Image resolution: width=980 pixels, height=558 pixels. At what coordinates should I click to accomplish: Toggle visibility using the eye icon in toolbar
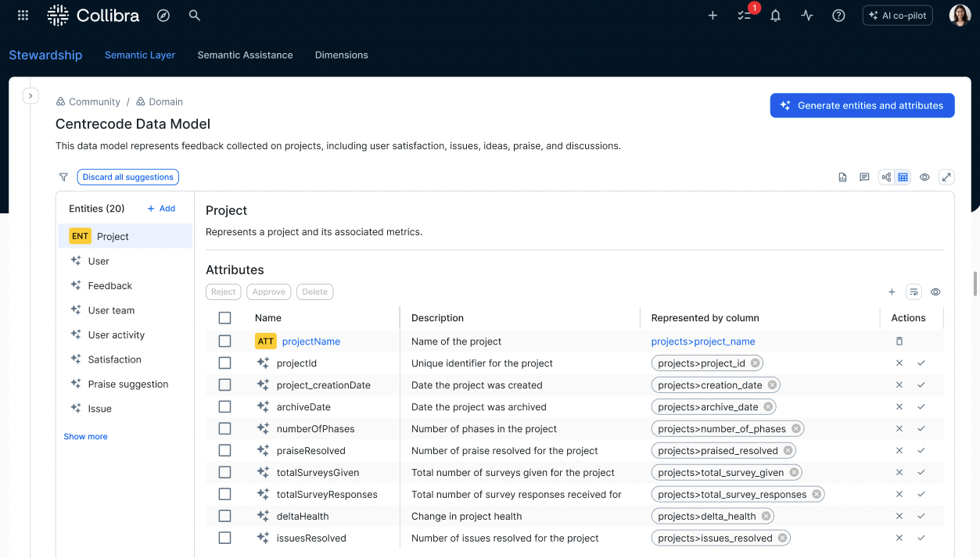924,177
